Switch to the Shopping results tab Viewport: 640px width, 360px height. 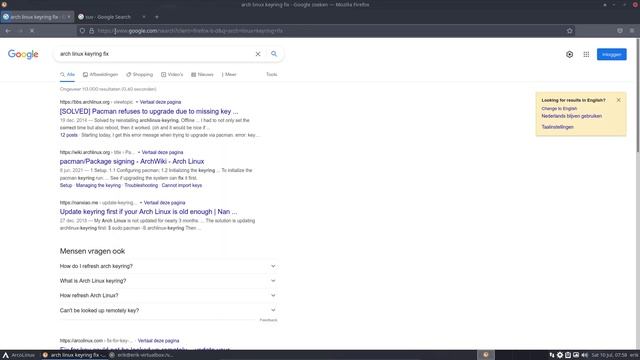click(x=140, y=75)
